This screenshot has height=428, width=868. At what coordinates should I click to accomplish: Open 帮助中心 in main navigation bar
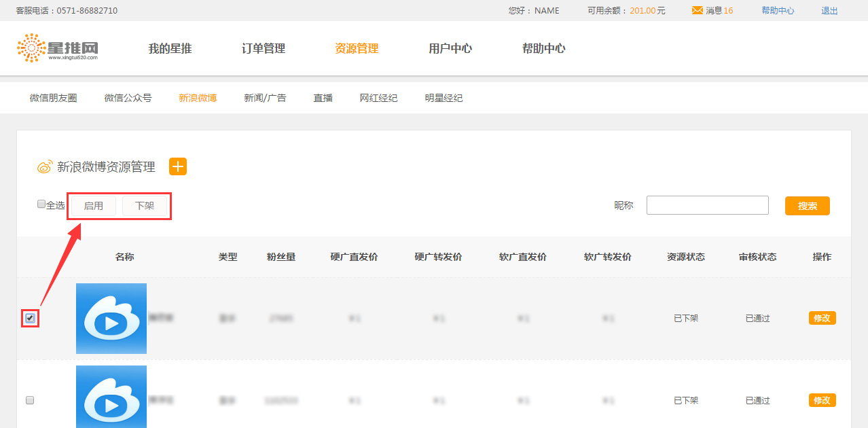click(x=543, y=48)
